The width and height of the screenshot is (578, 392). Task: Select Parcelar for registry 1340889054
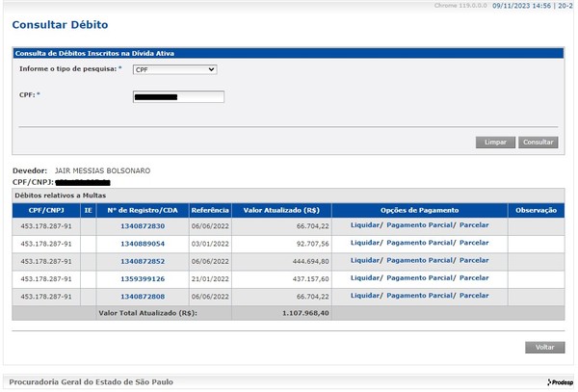(x=474, y=244)
